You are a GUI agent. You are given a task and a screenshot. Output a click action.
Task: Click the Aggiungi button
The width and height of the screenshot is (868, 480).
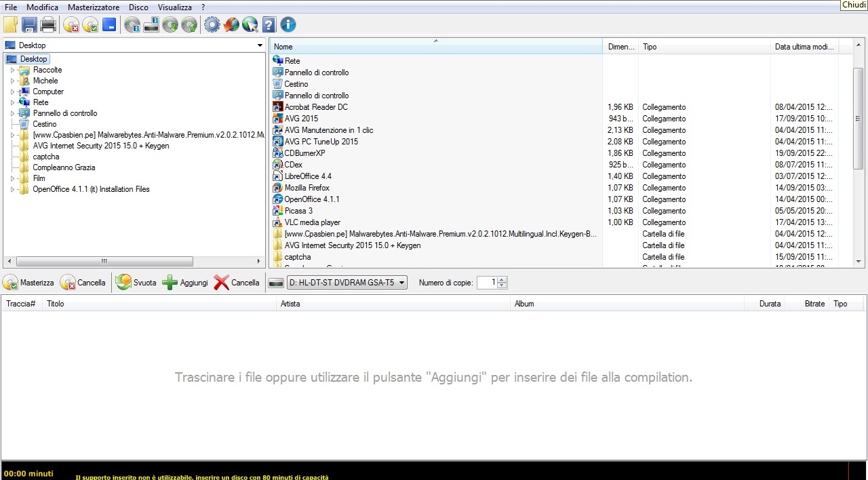(186, 283)
